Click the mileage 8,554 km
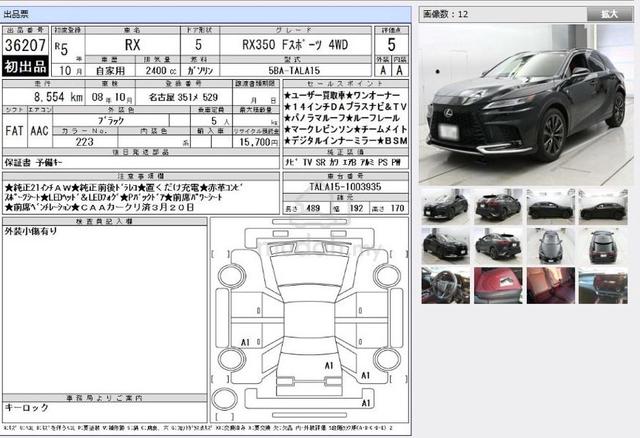This screenshot has width=640, height=438. click(58, 97)
